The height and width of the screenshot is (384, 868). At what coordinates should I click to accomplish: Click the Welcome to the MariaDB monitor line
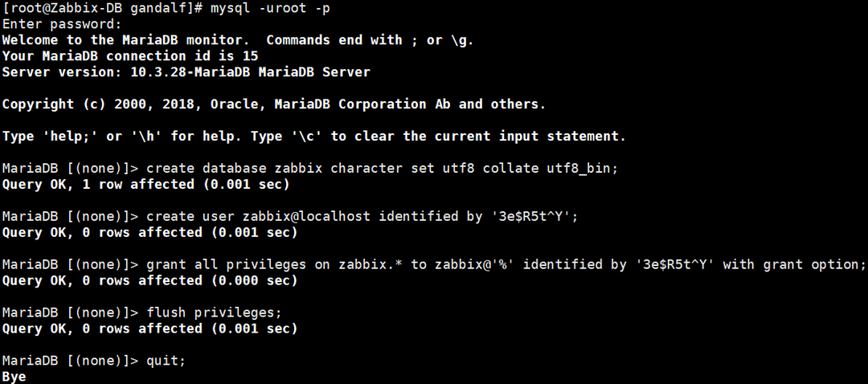[x=238, y=40]
